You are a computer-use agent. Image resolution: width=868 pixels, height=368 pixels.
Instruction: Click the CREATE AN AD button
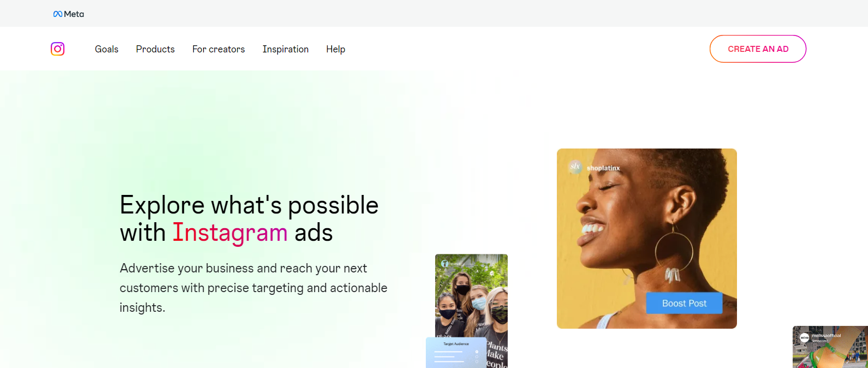coord(758,49)
